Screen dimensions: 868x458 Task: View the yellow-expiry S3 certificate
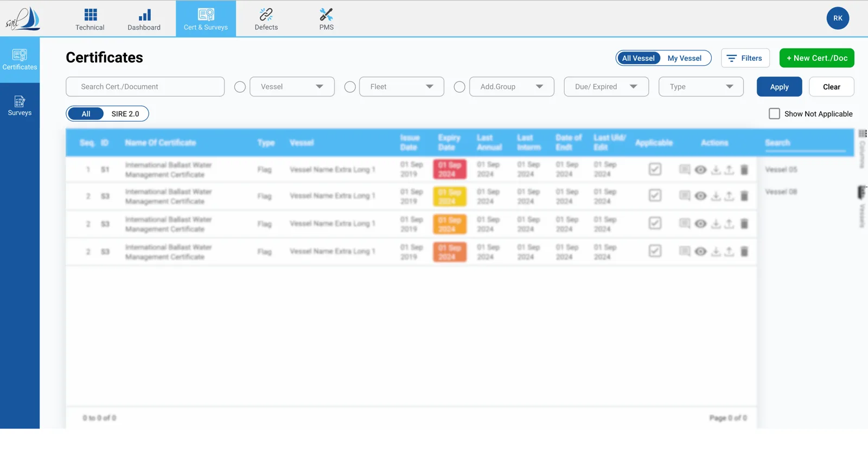701,196
